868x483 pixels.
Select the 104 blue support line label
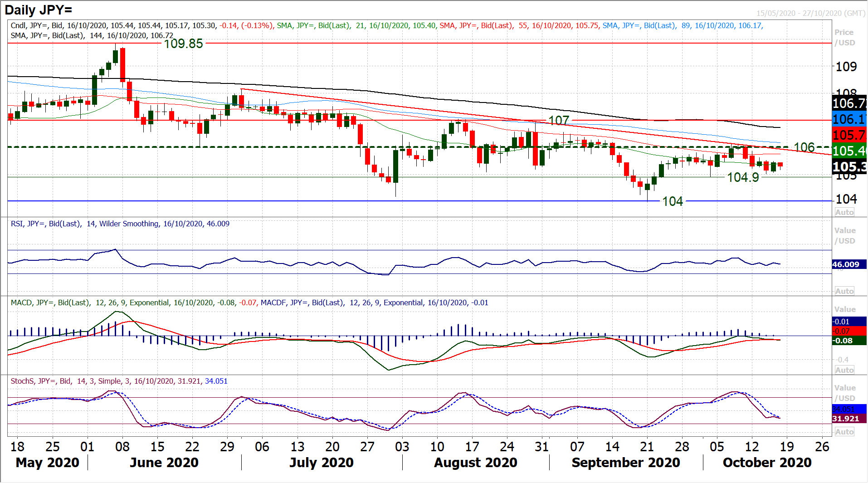(672, 201)
